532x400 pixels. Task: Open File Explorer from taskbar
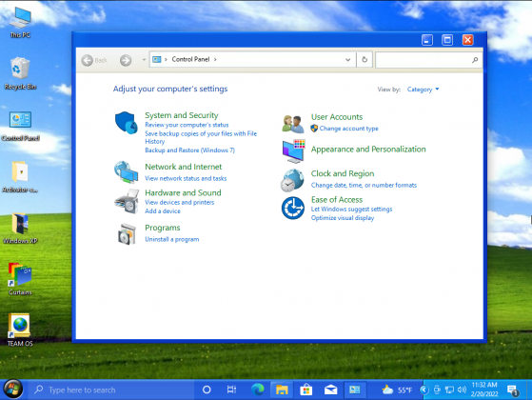point(282,390)
